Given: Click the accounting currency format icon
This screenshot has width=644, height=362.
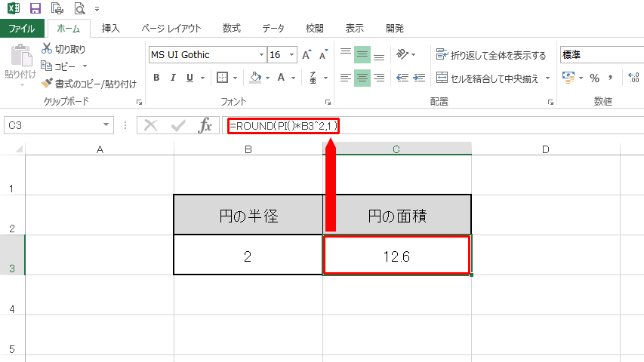Looking at the screenshot, I should pyautogui.click(x=569, y=78).
